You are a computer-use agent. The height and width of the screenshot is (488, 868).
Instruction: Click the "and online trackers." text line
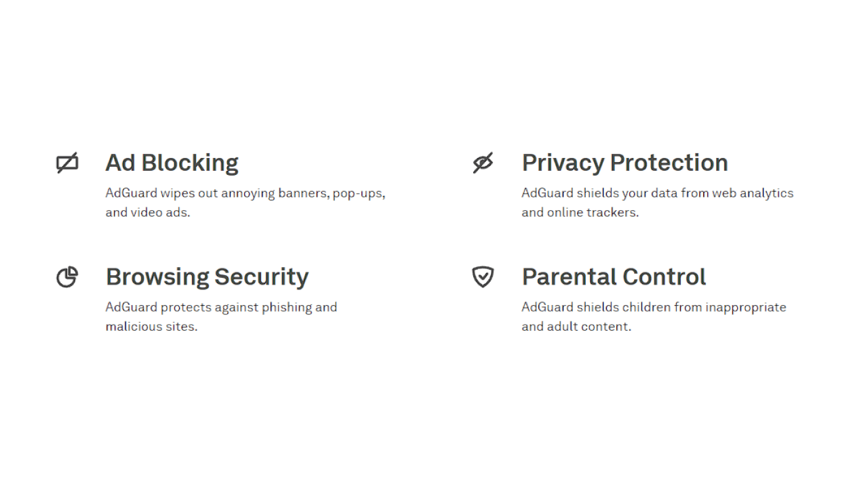580,212
